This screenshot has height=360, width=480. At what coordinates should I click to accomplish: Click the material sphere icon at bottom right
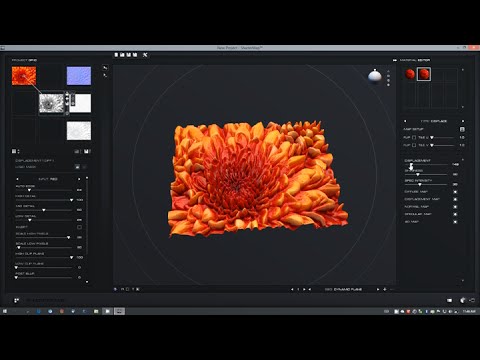pyautogui.click(x=463, y=300)
